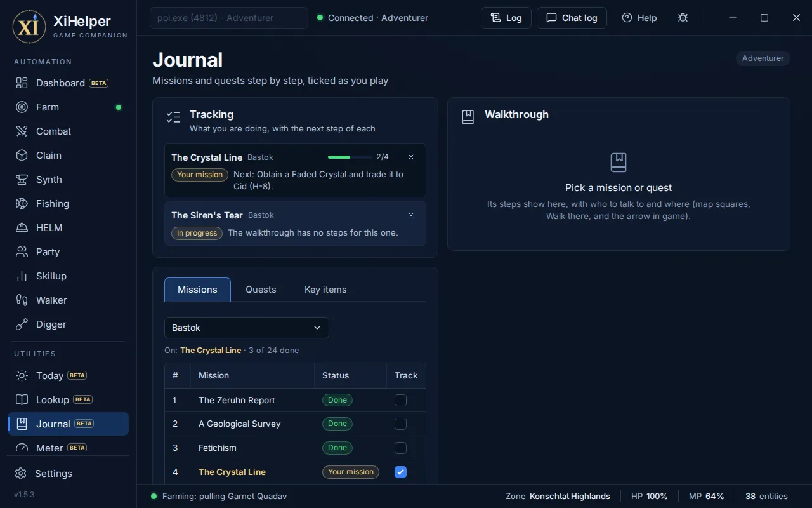This screenshot has height=508, width=812.
Task: Click the Konschtat Highlands zone status
Action: pyautogui.click(x=558, y=497)
